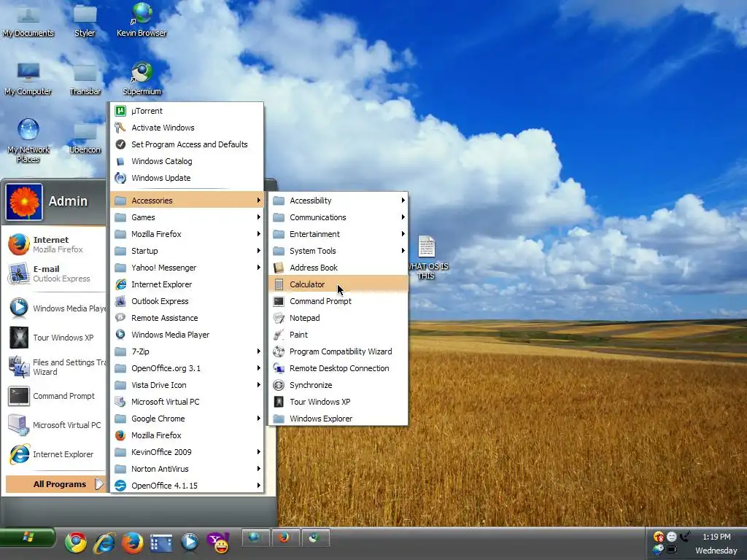This screenshot has width=747, height=560.
Task: Click the Admin user picture
Action: tap(24, 202)
